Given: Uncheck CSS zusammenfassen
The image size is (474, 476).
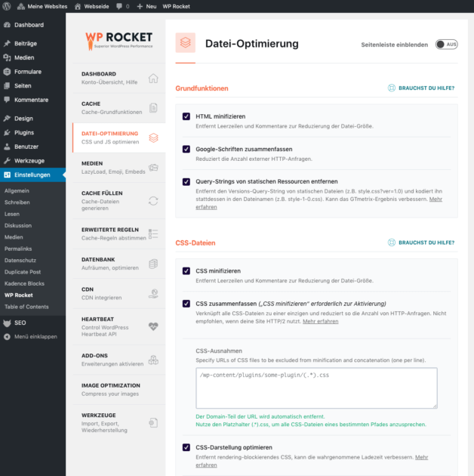Looking at the screenshot, I should click(x=186, y=304).
